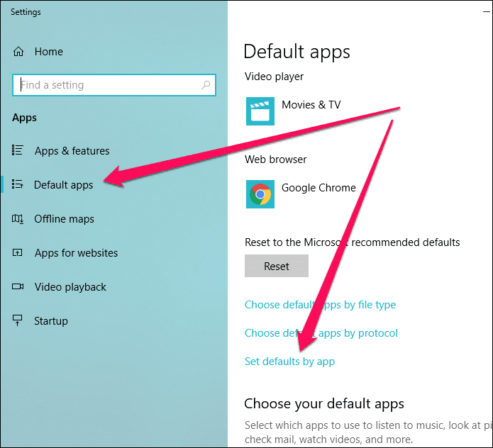Click the Video playback camera icon
The width and height of the screenshot is (493, 448).
(18, 286)
